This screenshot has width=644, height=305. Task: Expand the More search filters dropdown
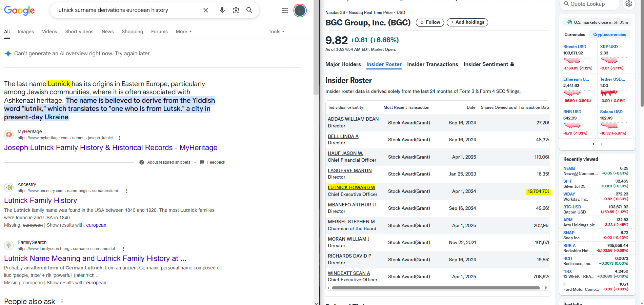click(184, 32)
